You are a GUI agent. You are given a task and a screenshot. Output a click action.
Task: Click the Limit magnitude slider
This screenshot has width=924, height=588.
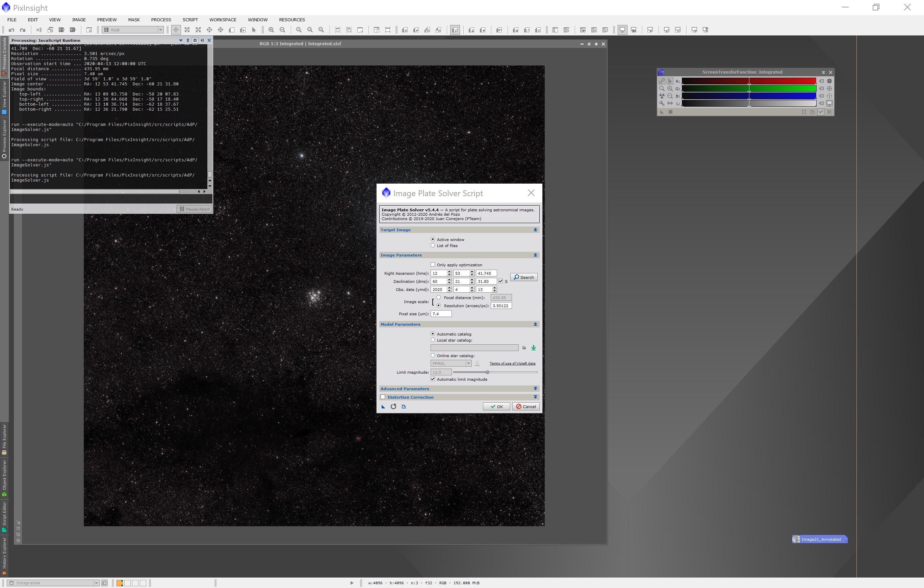495,372
